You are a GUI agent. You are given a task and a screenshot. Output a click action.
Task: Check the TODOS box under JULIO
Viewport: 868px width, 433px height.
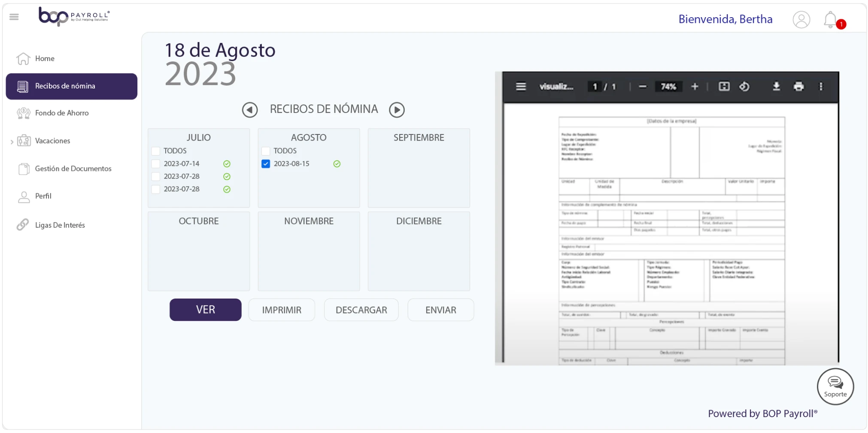pyautogui.click(x=156, y=151)
